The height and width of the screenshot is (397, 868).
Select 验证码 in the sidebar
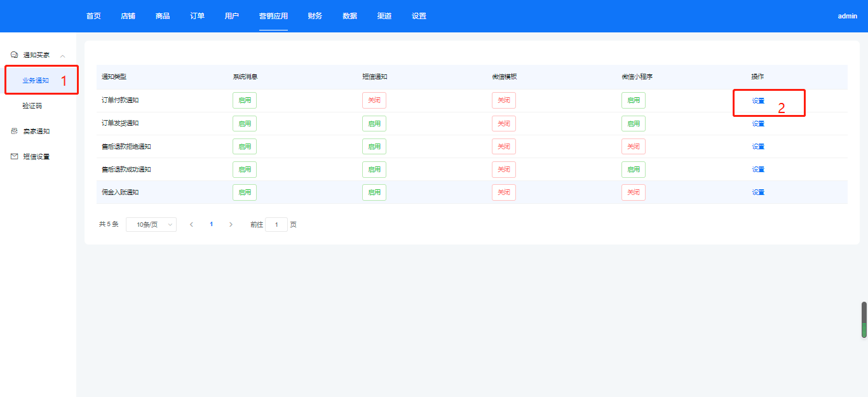point(32,106)
